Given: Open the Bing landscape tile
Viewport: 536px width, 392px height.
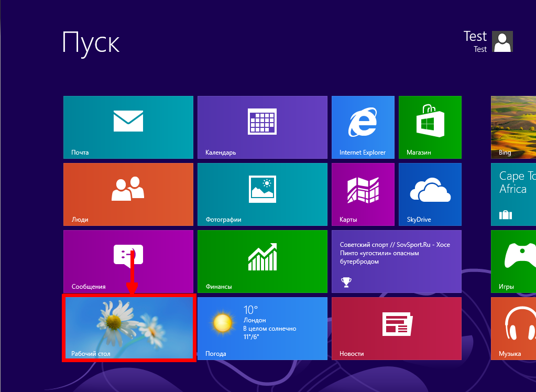Looking at the screenshot, I should tap(513, 127).
